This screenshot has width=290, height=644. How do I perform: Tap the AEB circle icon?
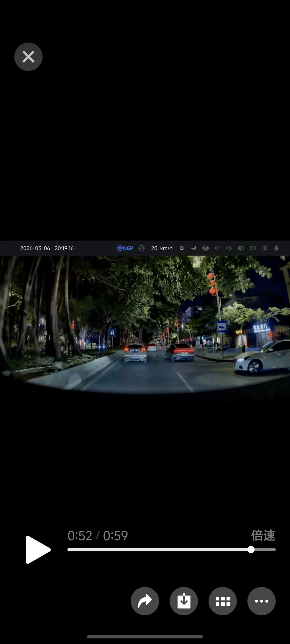(x=141, y=248)
